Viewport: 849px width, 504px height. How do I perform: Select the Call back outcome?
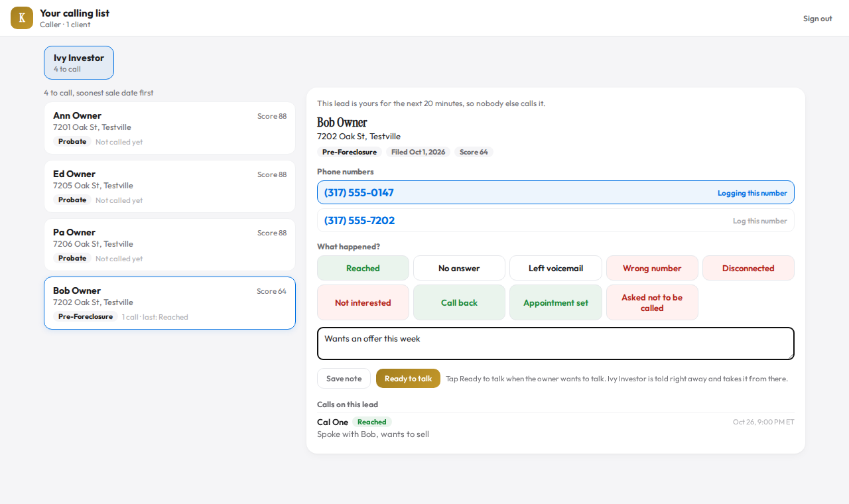tap(459, 303)
